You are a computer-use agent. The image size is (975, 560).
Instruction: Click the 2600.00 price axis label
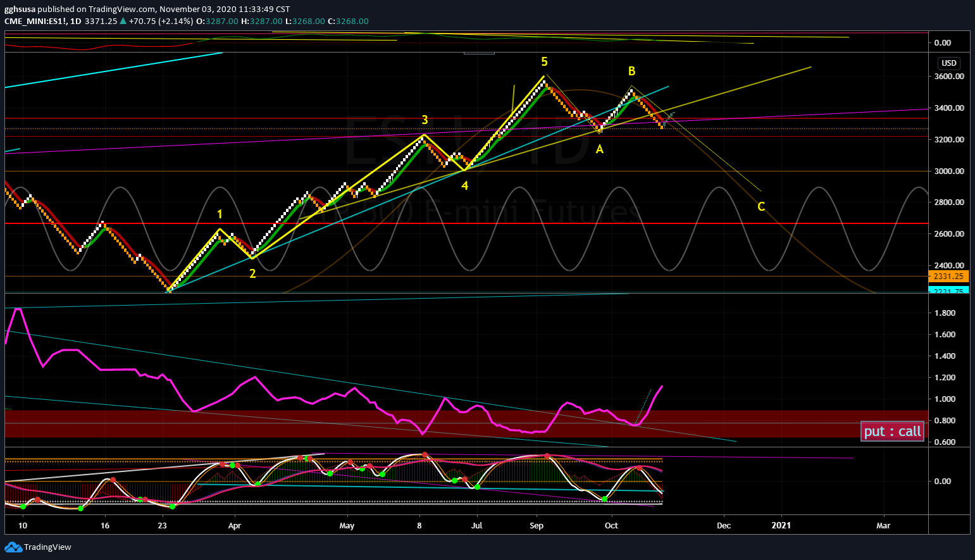coord(949,234)
